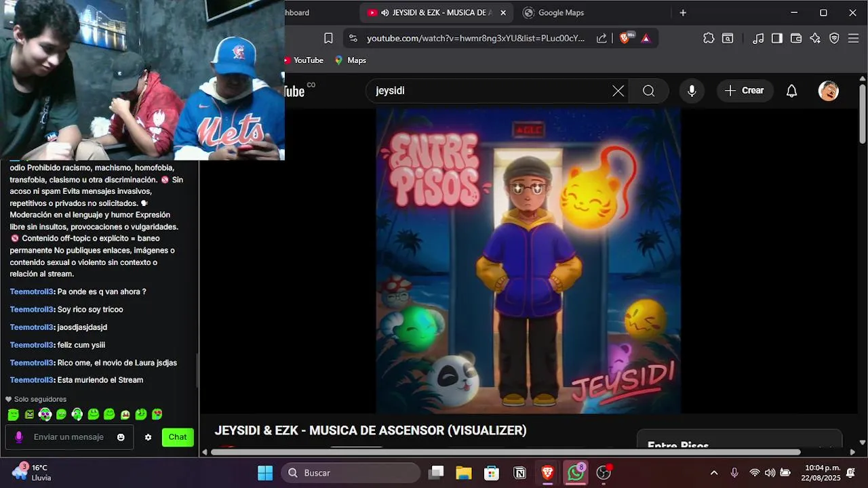Open YouTube account avatar menu
The image size is (868, 488).
point(829,91)
